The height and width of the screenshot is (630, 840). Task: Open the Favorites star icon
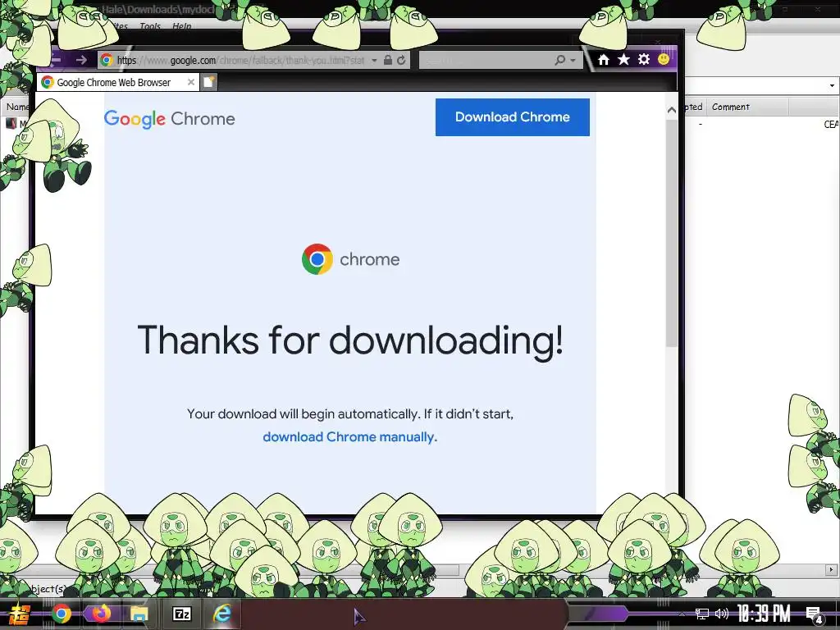click(623, 59)
